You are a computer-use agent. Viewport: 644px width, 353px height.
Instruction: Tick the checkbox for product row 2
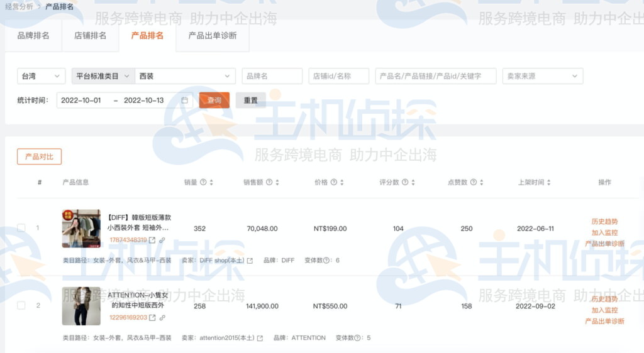(21, 305)
